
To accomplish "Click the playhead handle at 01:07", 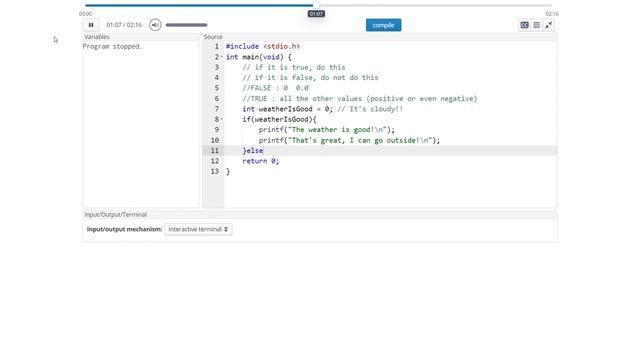I will 316,5.
